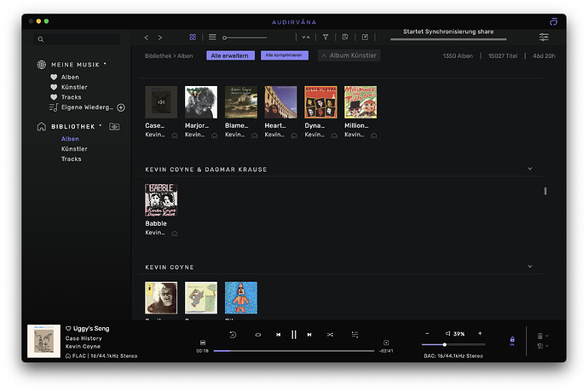Mute using the speaker icon
The width and height of the screenshot is (588, 391).
(447, 333)
